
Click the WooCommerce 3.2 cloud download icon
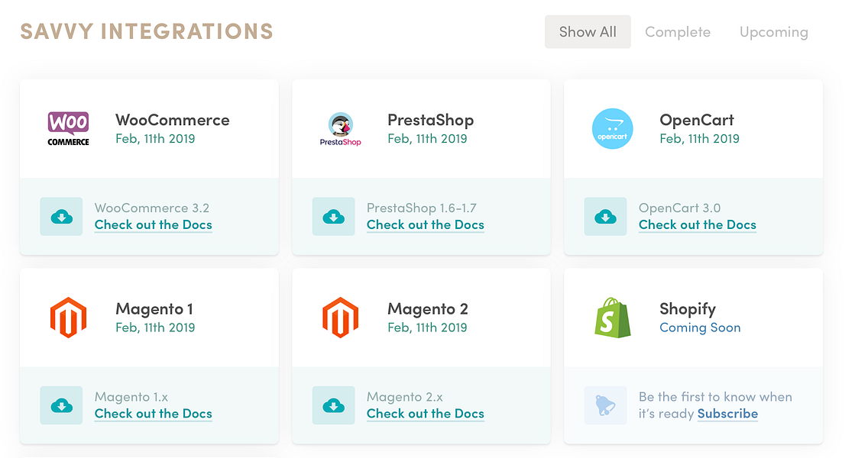tap(61, 217)
